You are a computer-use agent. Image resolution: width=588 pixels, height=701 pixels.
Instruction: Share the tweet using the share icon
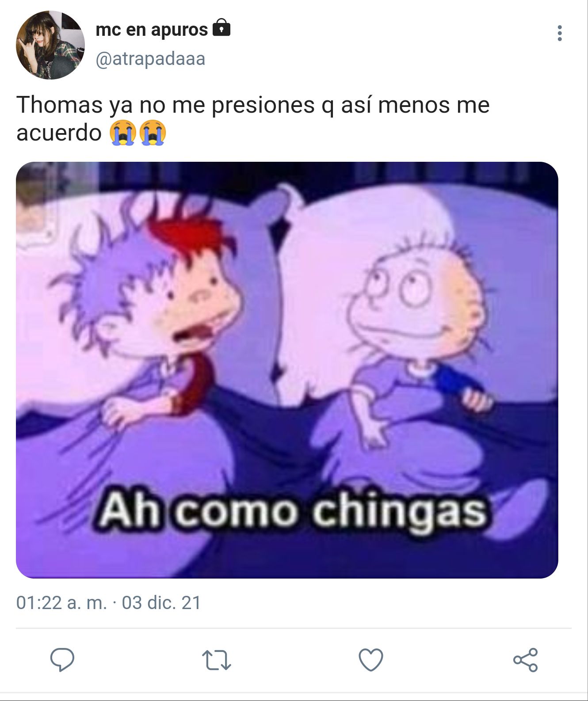point(525,660)
